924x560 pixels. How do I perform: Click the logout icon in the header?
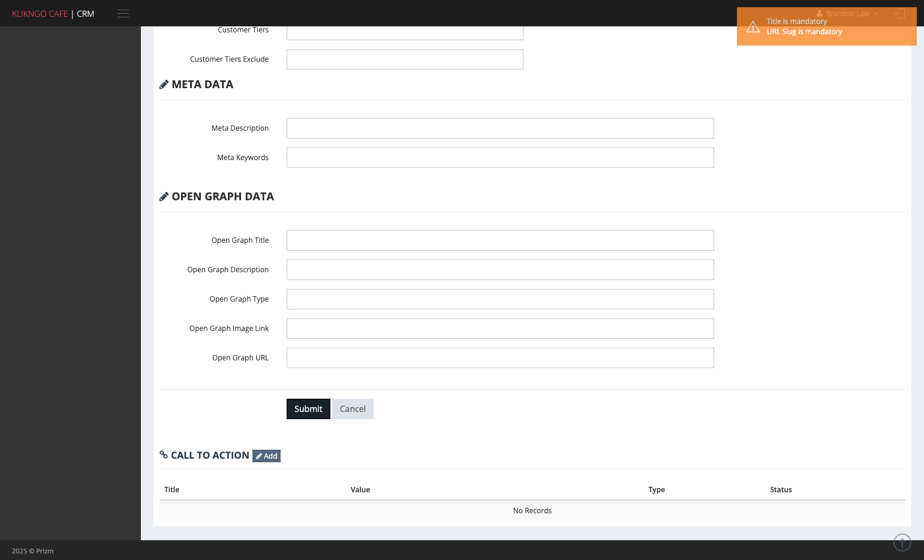[x=900, y=13]
